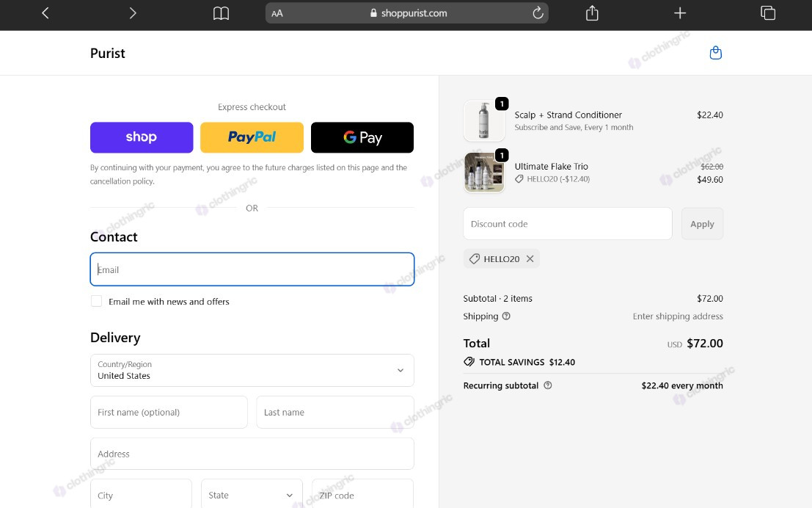Pay with Shop Pay button
This screenshot has width=812, height=508.
coord(142,137)
